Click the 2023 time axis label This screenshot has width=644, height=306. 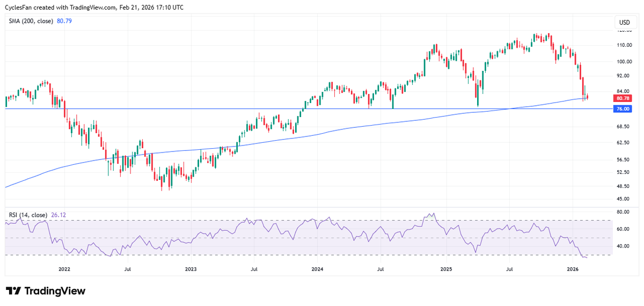tap(191, 268)
